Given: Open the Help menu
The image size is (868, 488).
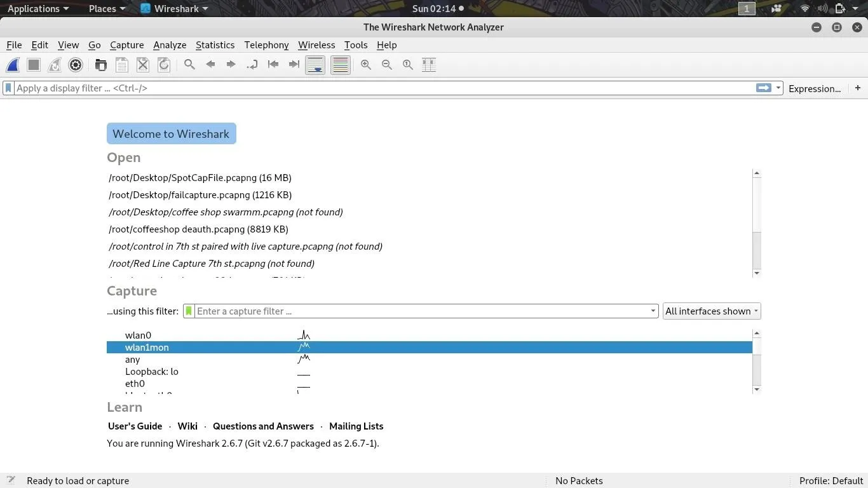Looking at the screenshot, I should tap(386, 45).
